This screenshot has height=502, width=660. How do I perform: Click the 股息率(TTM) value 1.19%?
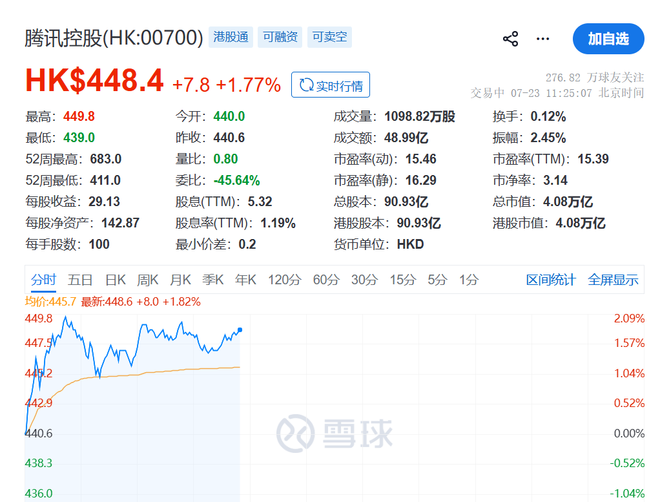point(278,223)
